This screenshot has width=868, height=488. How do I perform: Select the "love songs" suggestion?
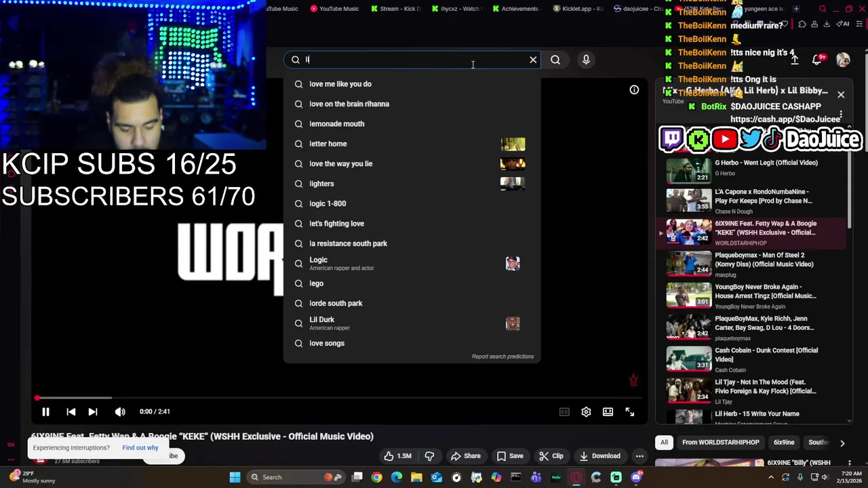coord(412,343)
